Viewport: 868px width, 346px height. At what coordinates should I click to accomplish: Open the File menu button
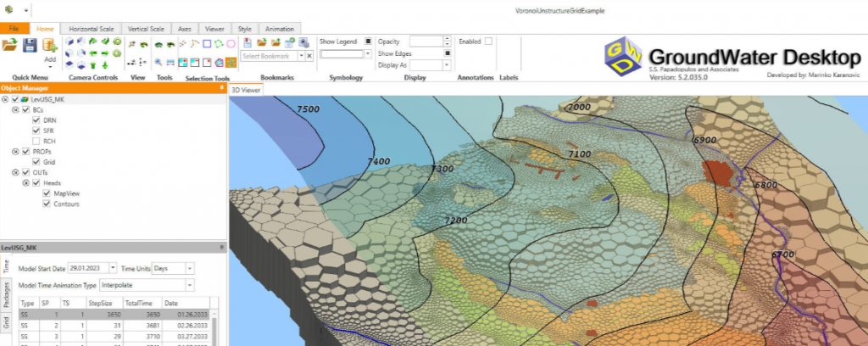(x=14, y=28)
